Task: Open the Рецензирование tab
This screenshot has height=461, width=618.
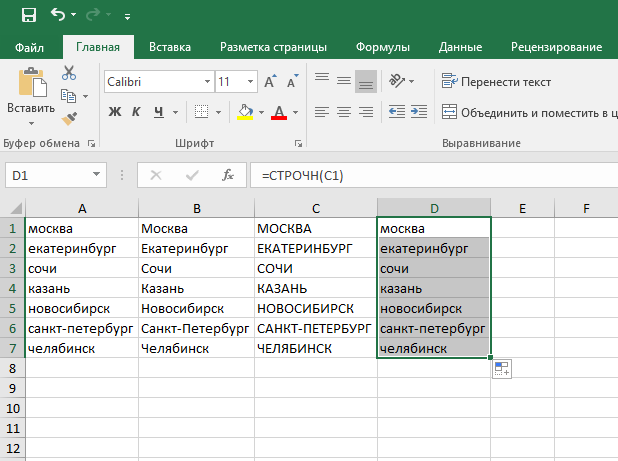Action: click(557, 47)
